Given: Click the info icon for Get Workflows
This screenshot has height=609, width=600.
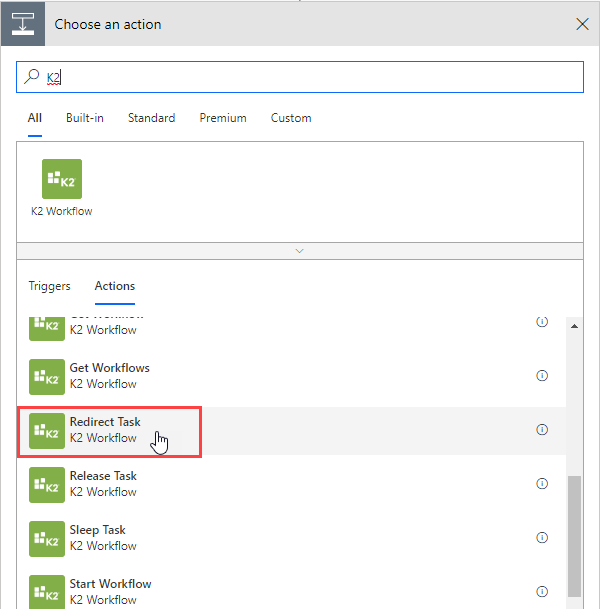Looking at the screenshot, I should click(542, 376).
